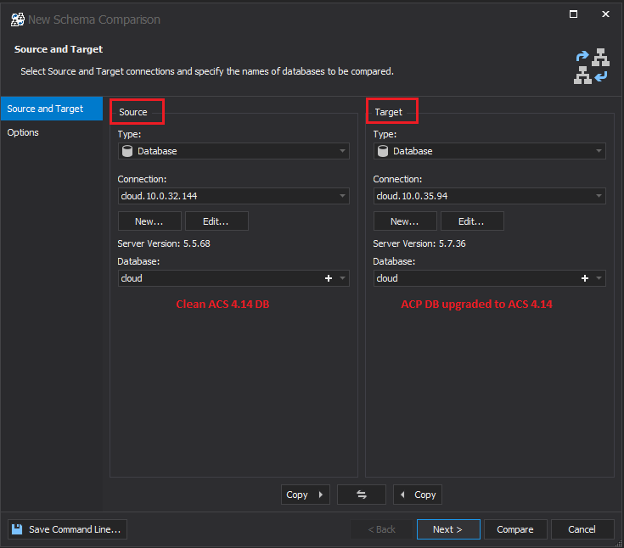Image resolution: width=624 pixels, height=548 pixels.
Task: Click the 'Source and Target' heading text
Action: tap(58, 49)
